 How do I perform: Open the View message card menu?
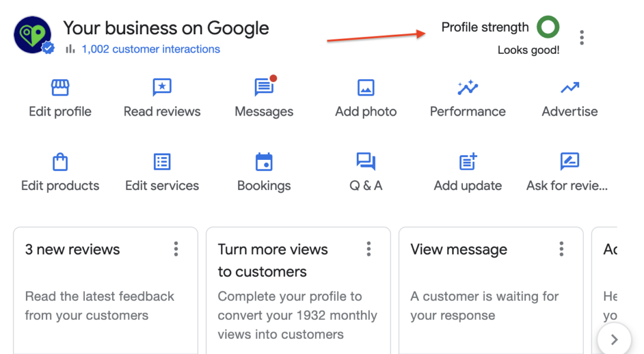(561, 249)
